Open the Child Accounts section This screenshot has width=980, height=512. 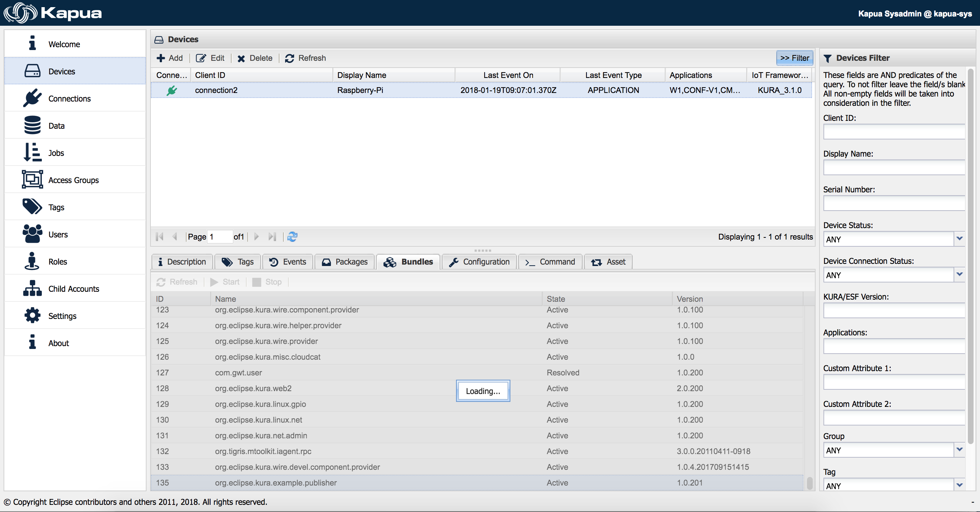pyautogui.click(x=74, y=289)
